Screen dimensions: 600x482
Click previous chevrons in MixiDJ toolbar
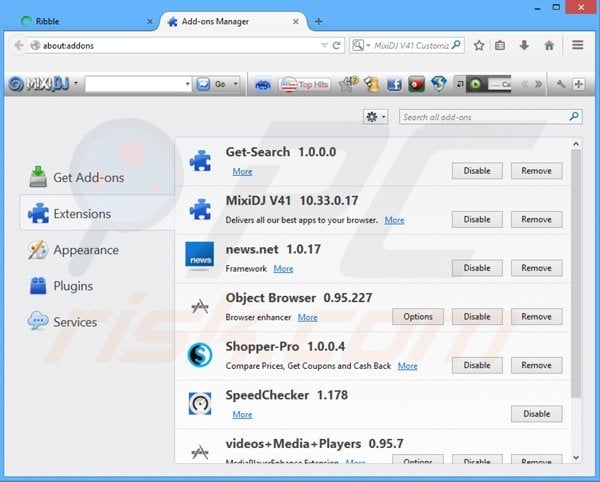[525, 84]
